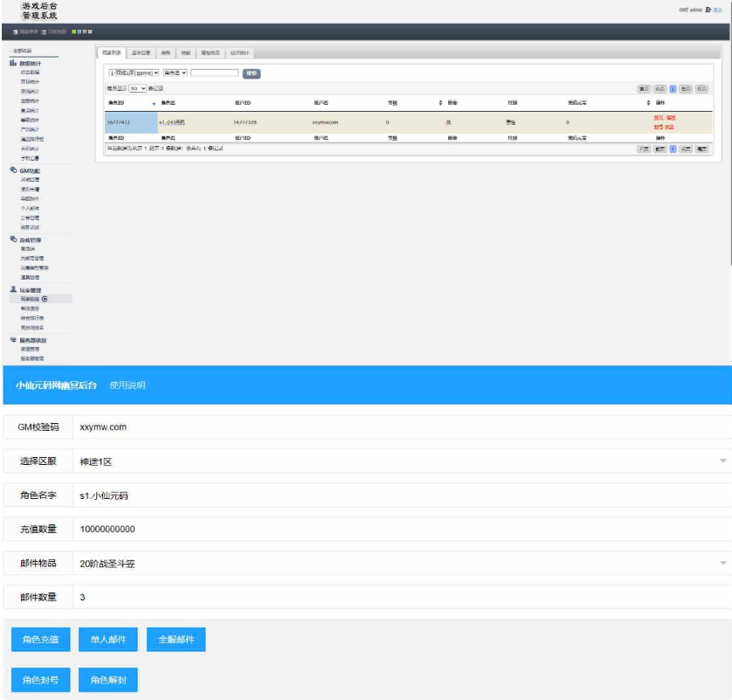Screen dimensions: 732x700
Task: Click the user icon beside 玩家管理
Action: pos(13,289)
